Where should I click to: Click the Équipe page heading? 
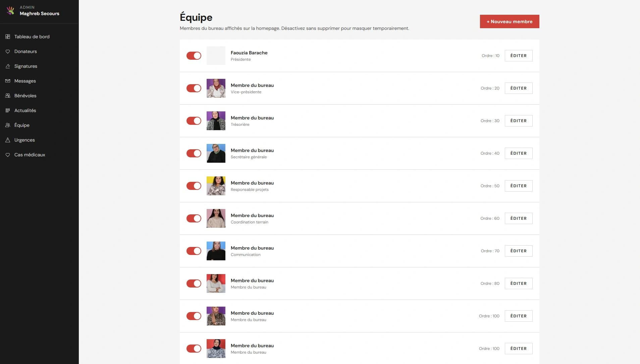coord(196,17)
